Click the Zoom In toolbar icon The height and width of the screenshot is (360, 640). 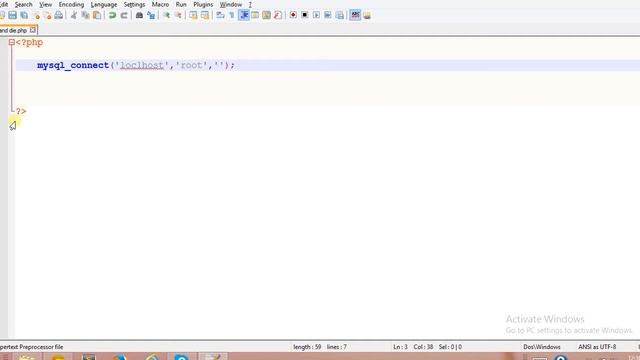click(167, 16)
